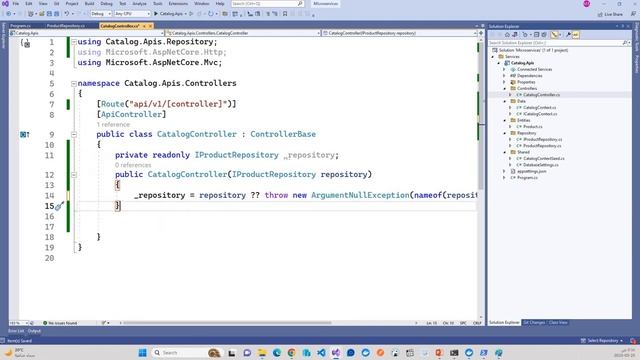Click the "0 references" CodeLens link
This screenshot has height=360, width=640.
(x=133, y=165)
